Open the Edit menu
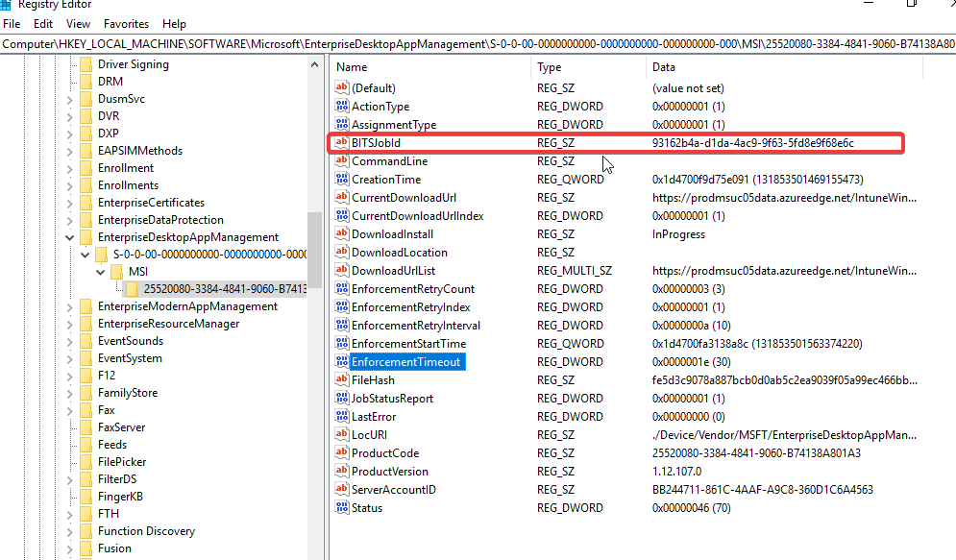The width and height of the screenshot is (956, 560). point(42,24)
